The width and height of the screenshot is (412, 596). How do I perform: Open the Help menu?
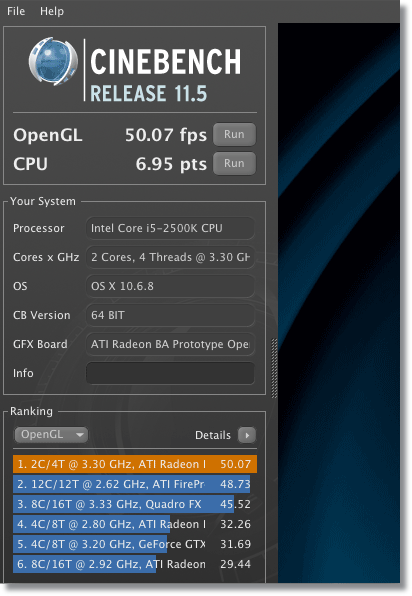click(x=52, y=11)
